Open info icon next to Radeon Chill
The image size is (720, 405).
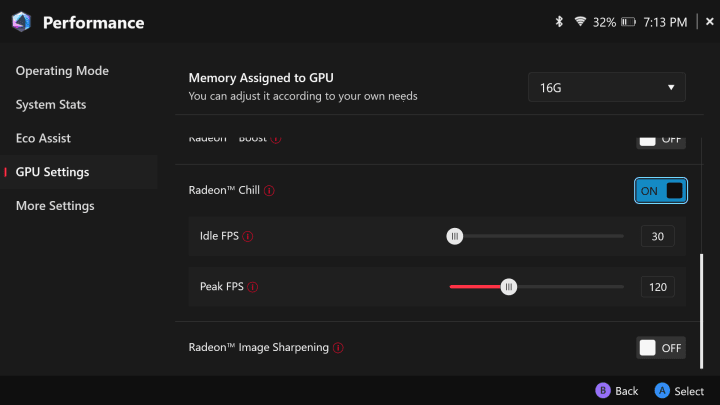click(x=269, y=191)
